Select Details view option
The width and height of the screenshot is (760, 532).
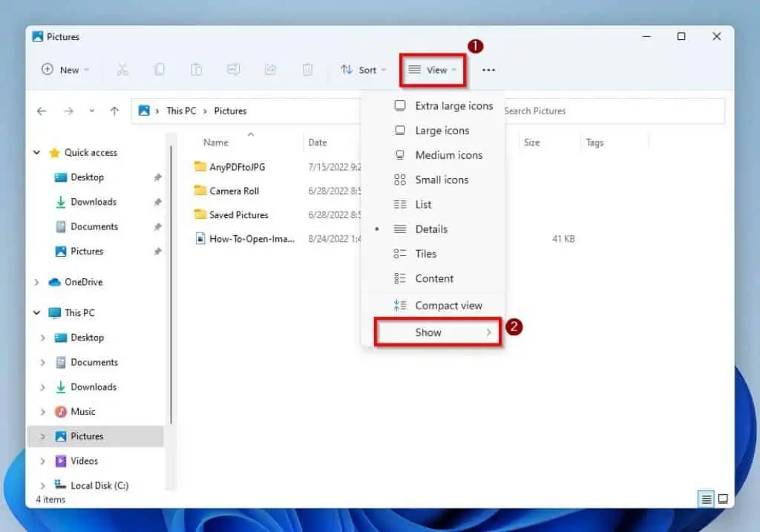coord(433,229)
